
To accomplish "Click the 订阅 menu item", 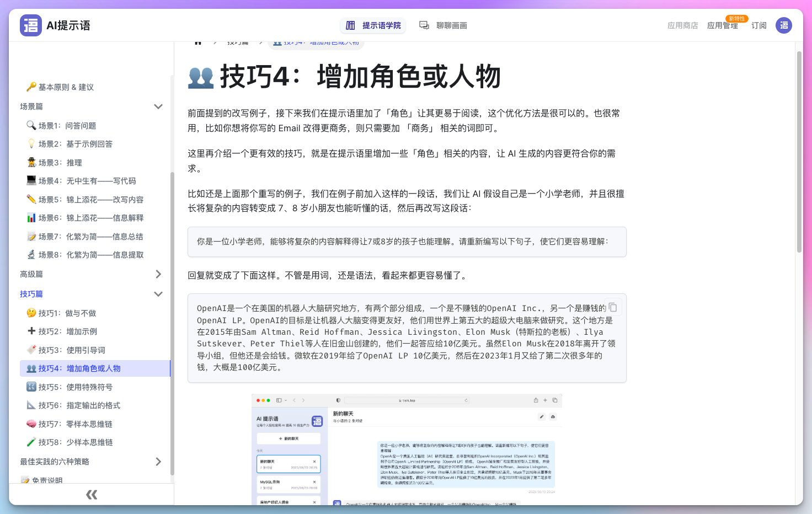I will point(759,25).
